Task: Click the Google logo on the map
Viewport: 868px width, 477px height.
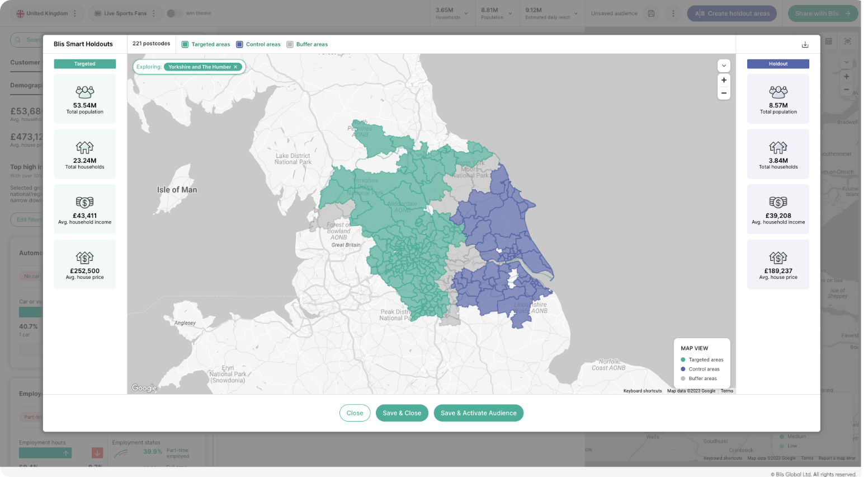Action: [x=144, y=388]
